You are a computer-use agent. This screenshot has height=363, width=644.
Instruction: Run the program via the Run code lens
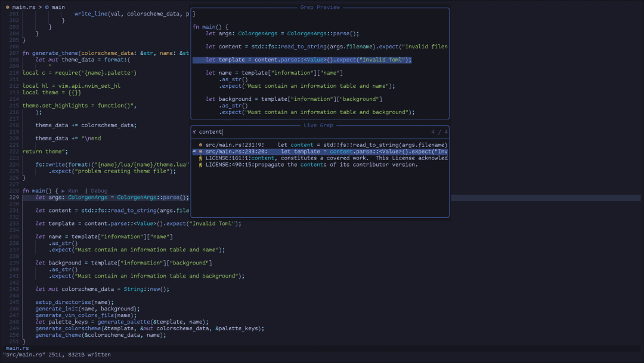pyautogui.click(x=74, y=190)
